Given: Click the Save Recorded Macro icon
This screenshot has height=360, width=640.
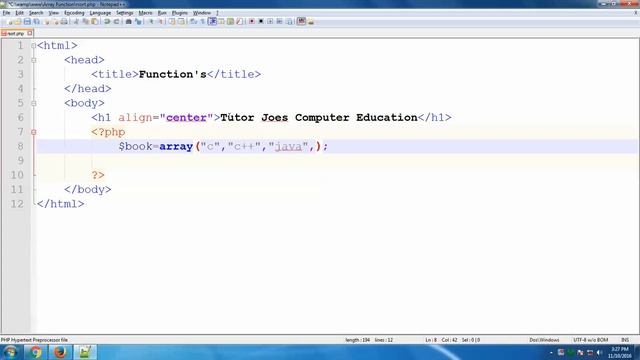Looking at the screenshot, I should (x=289, y=21).
